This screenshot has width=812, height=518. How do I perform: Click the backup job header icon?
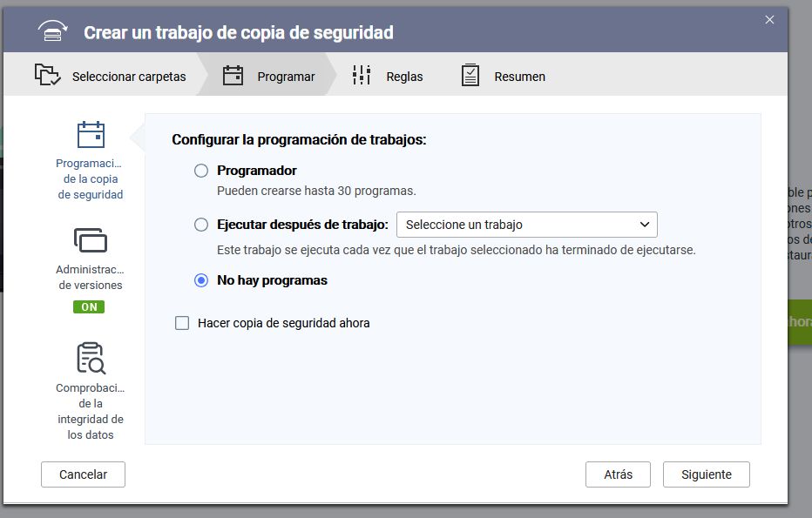(53, 32)
